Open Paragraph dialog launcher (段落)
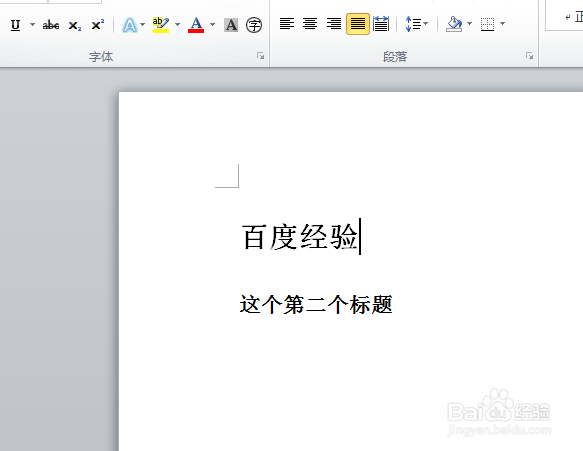 coord(529,56)
